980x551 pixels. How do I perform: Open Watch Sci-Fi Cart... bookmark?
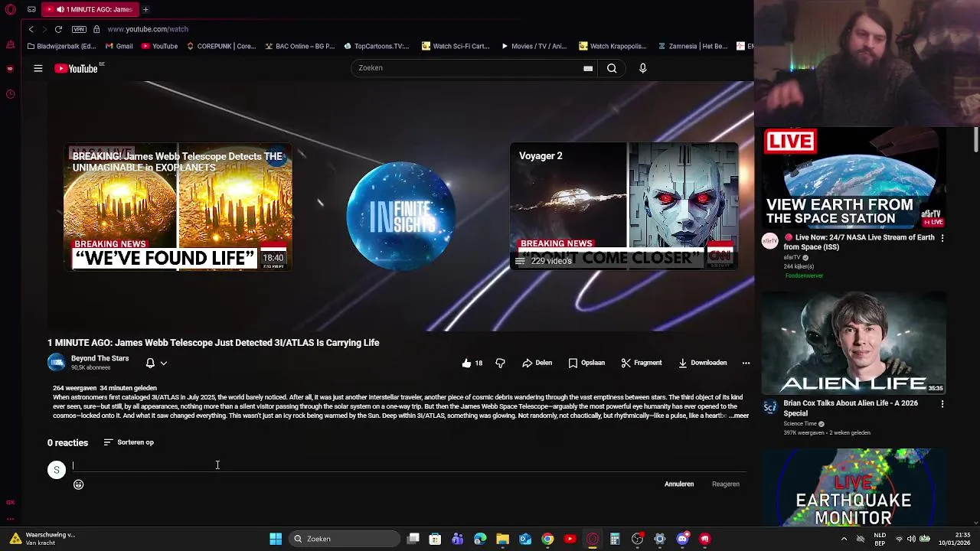pos(456,46)
